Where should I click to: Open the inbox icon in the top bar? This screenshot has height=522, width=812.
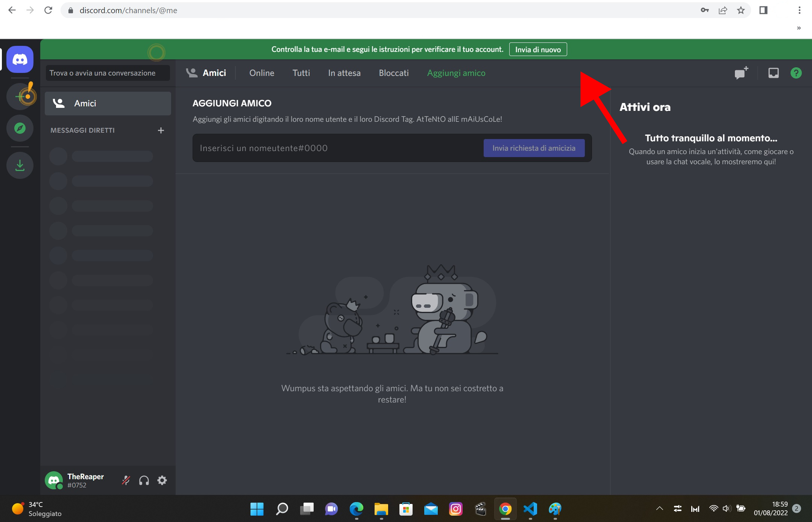773,73
